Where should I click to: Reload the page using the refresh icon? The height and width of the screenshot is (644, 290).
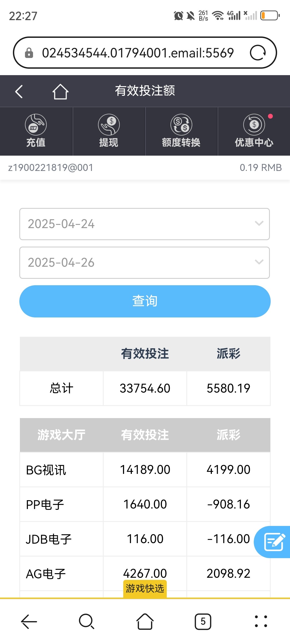coord(258,53)
